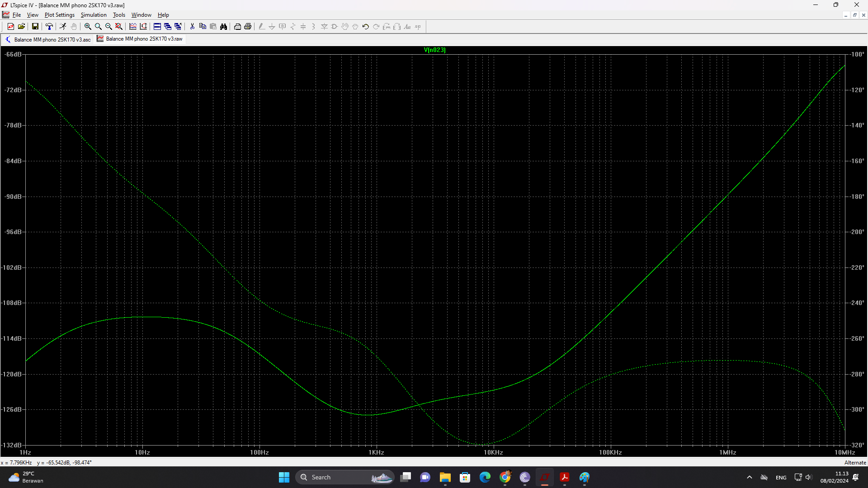Open Google Chrome from the taskbar
The image size is (868, 488).
click(x=505, y=477)
